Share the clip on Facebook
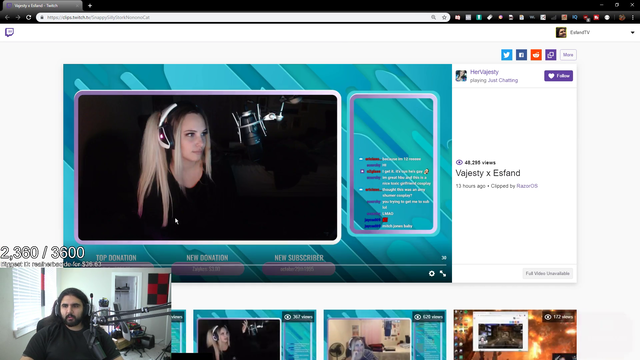The width and height of the screenshot is (640, 360). click(x=521, y=55)
